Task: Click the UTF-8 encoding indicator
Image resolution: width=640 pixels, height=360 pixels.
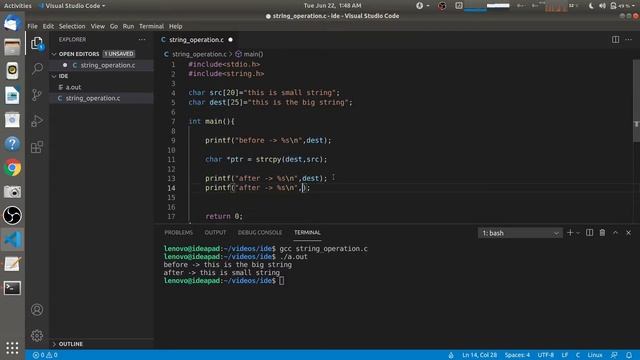Action: pyautogui.click(x=546, y=355)
